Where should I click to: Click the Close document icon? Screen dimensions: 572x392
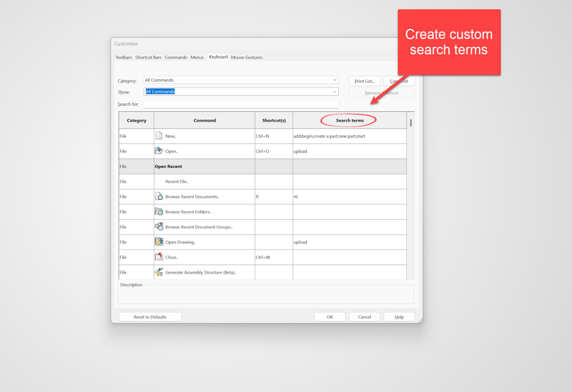click(159, 257)
